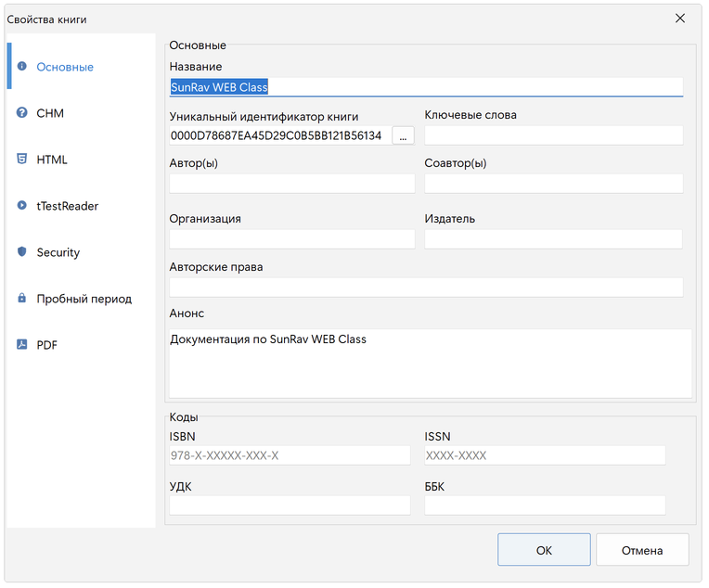This screenshot has height=588, width=709.
Task: Click the lock icon beside Пробный период
Action: coord(21,298)
